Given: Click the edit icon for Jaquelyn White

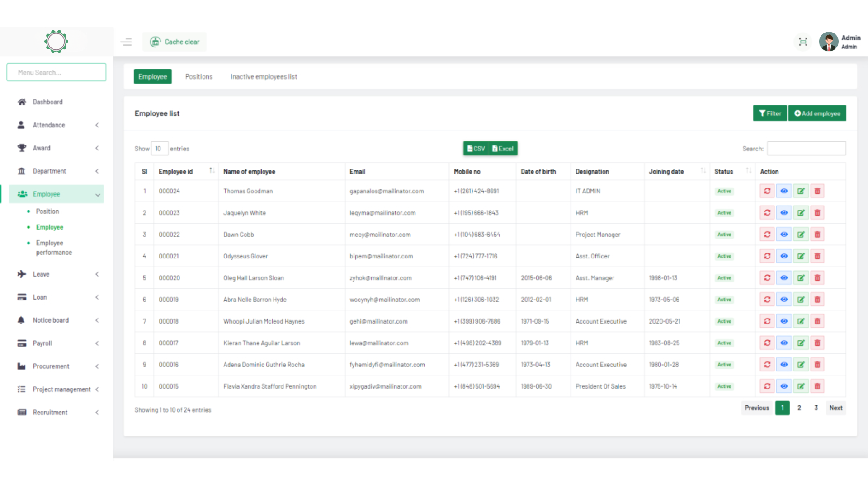Looking at the screenshot, I should (801, 213).
